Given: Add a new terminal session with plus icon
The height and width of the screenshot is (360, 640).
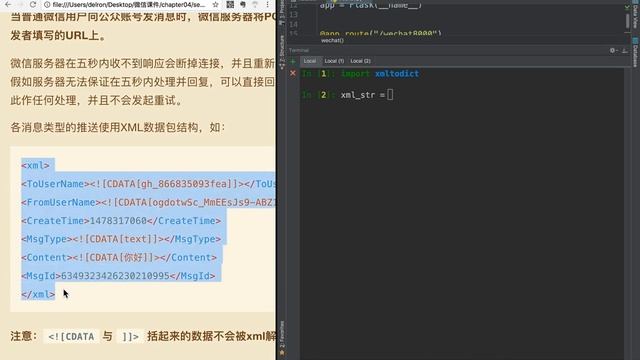Looking at the screenshot, I should pos(293,61).
